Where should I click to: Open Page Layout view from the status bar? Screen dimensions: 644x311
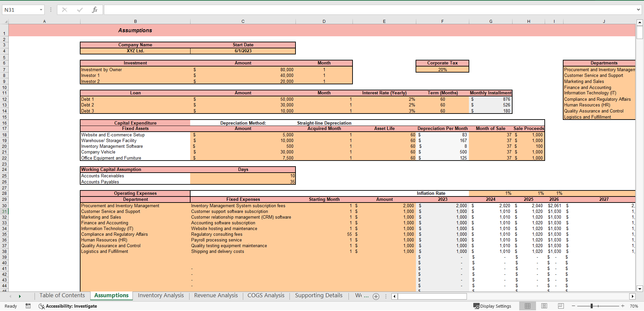pyautogui.click(x=544, y=306)
